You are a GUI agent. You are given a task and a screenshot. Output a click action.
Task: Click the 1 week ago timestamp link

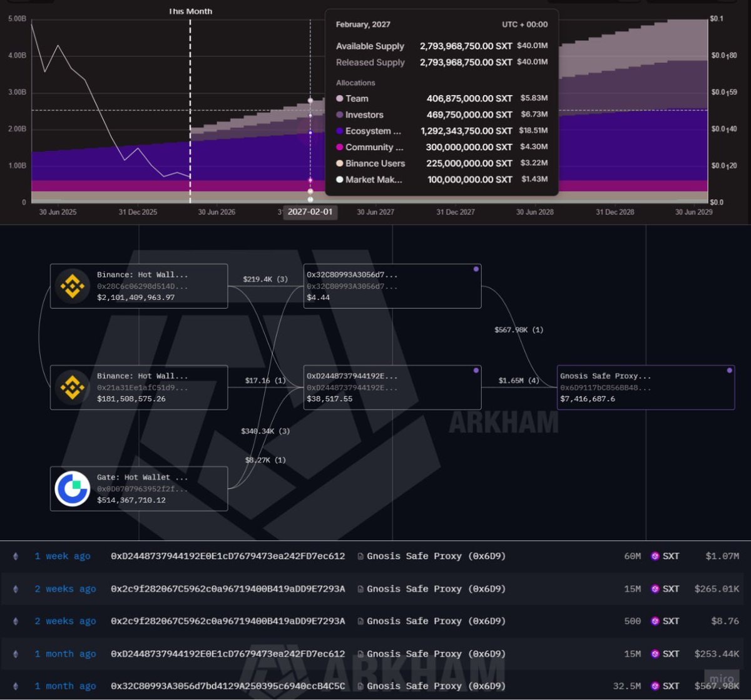(63, 556)
